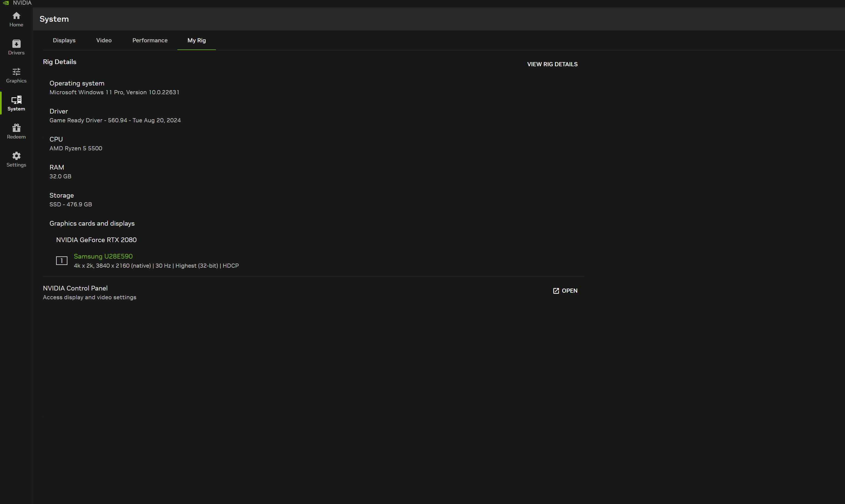Viewport: 845px width, 504px height.
Task: Open the Redeem gift section
Action: pos(16,131)
